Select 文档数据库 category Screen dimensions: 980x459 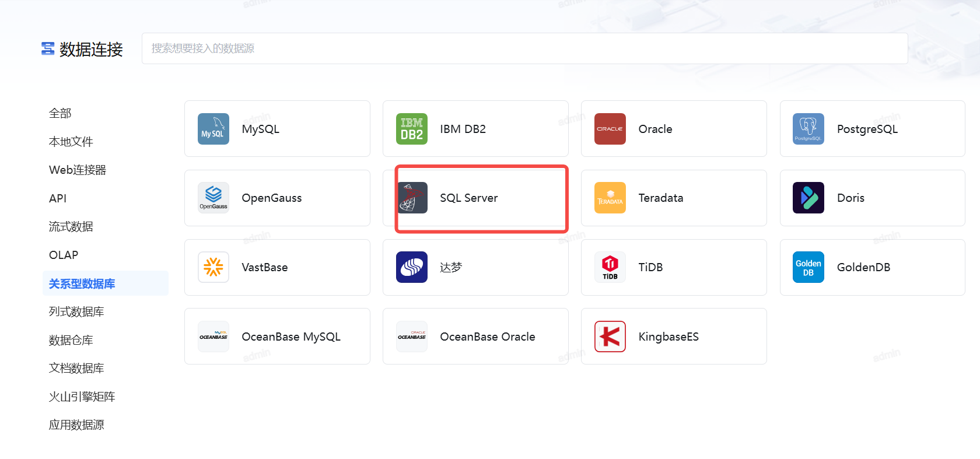76,368
